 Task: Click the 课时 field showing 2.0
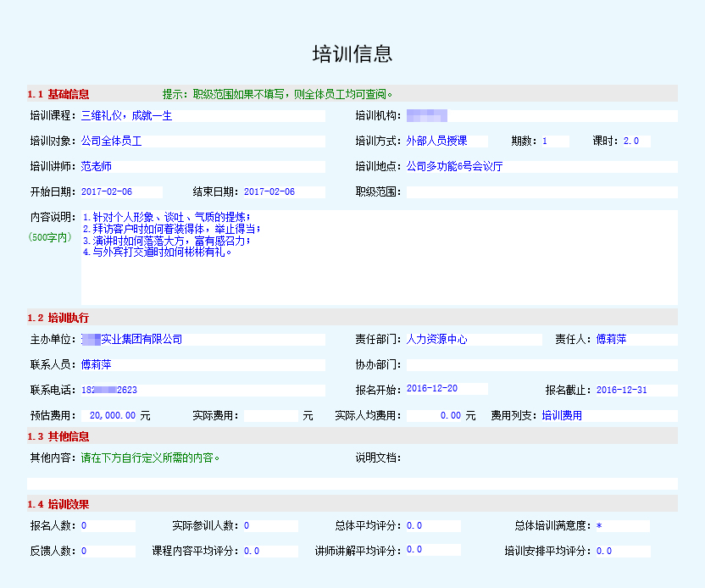[x=636, y=141]
